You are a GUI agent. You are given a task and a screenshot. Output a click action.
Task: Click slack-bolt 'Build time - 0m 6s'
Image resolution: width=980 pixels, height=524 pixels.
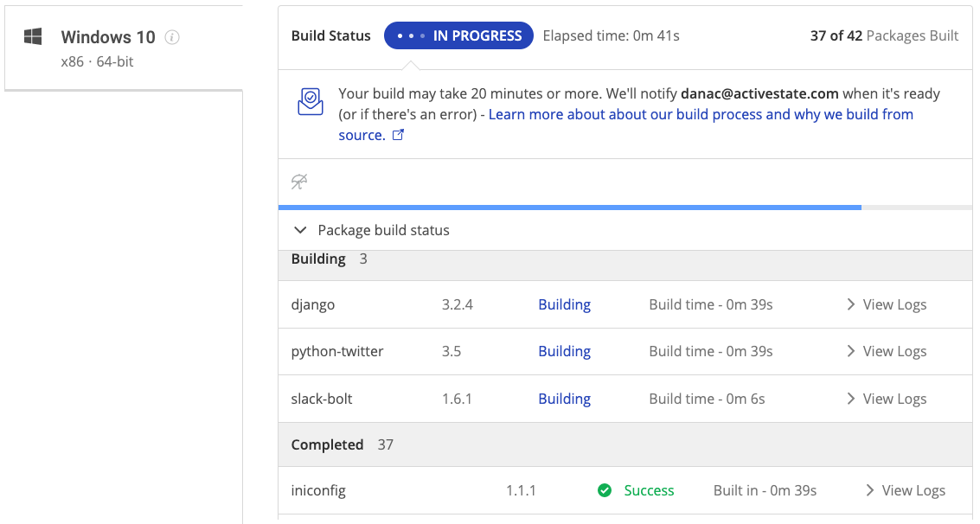[707, 399]
